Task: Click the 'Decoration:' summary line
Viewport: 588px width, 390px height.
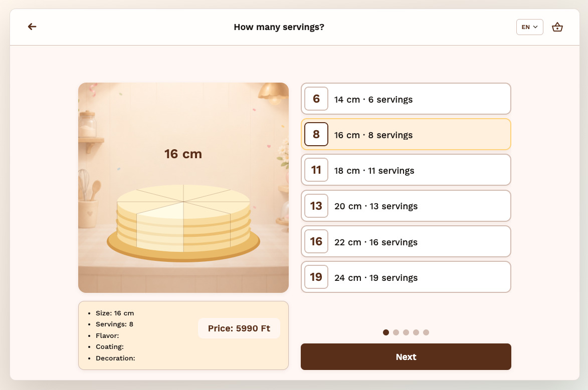Action: click(115, 358)
